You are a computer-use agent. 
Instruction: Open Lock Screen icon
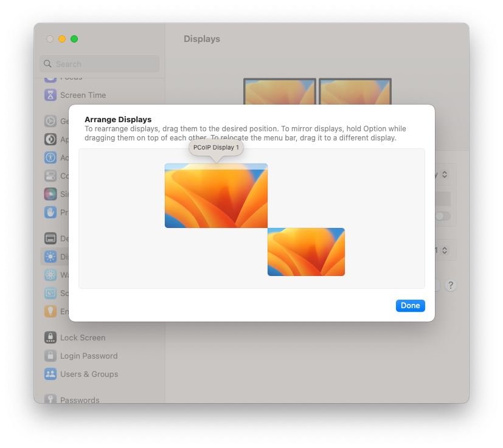pyautogui.click(x=50, y=337)
